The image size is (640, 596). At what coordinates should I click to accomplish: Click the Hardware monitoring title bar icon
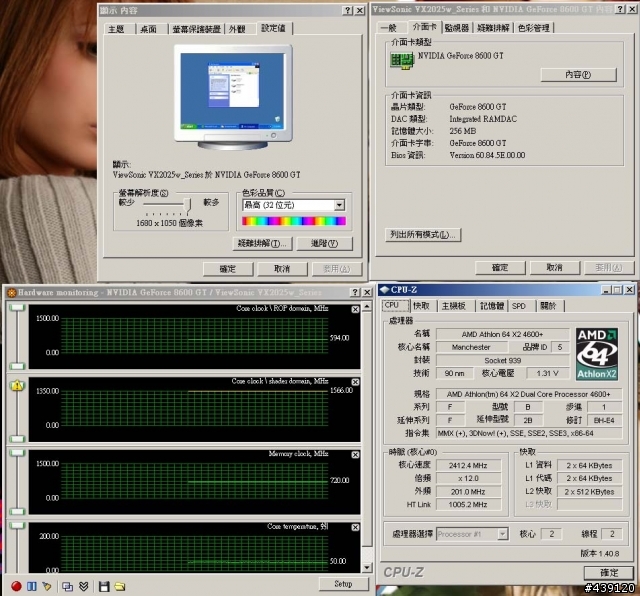(x=11, y=292)
